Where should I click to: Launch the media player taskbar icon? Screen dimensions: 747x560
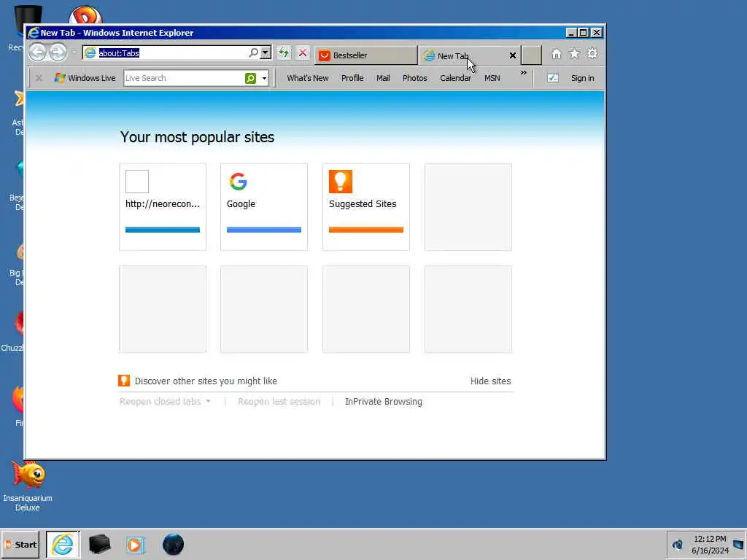click(135, 545)
